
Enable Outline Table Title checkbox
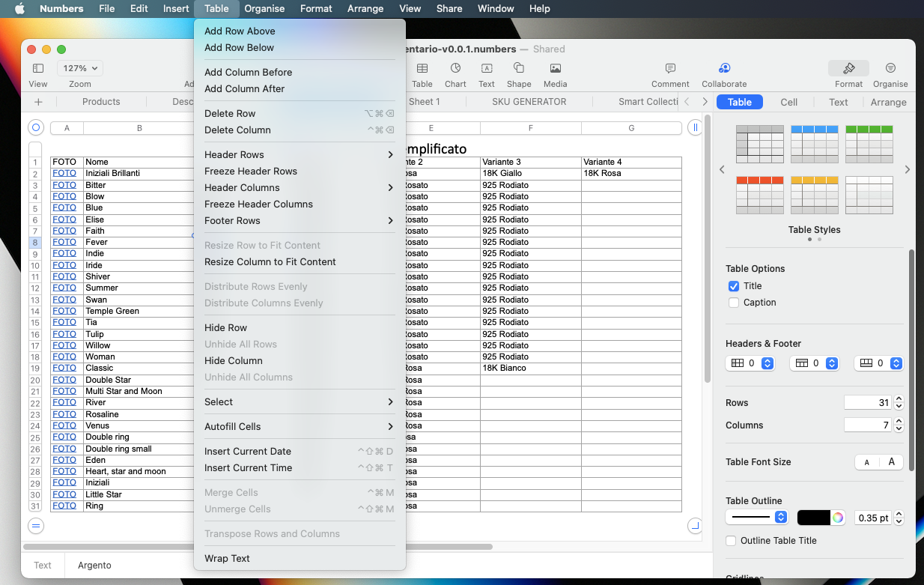point(731,541)
